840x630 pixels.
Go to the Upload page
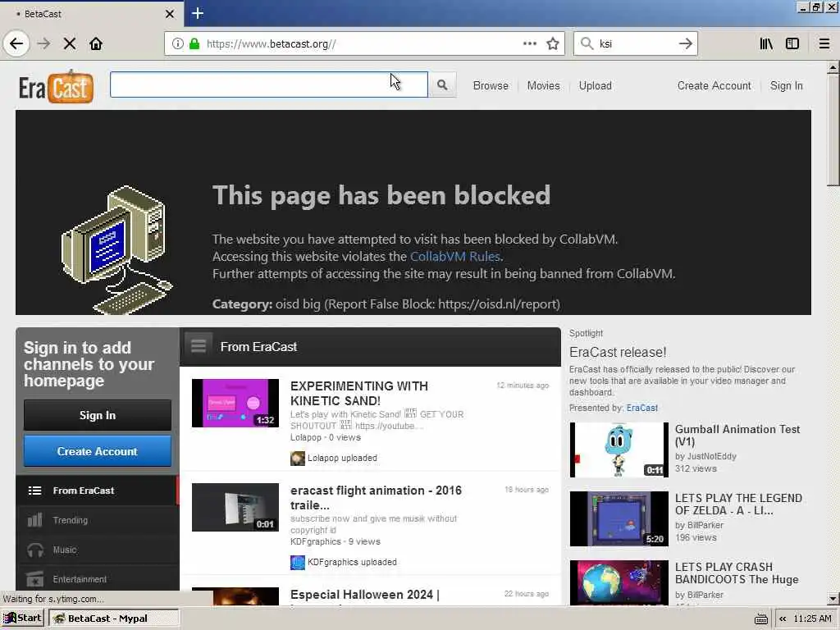coord(595,85)
